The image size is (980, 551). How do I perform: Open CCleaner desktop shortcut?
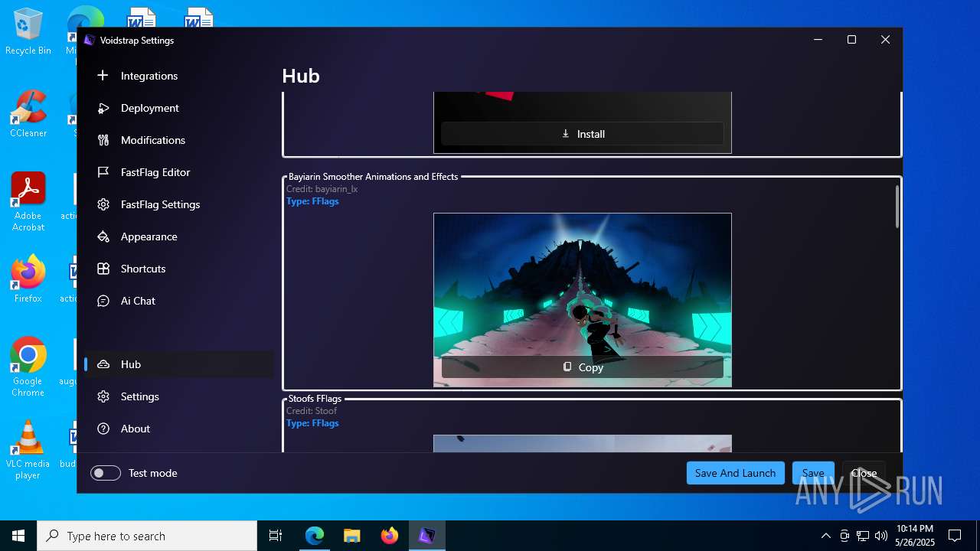[x=28, y=114]
